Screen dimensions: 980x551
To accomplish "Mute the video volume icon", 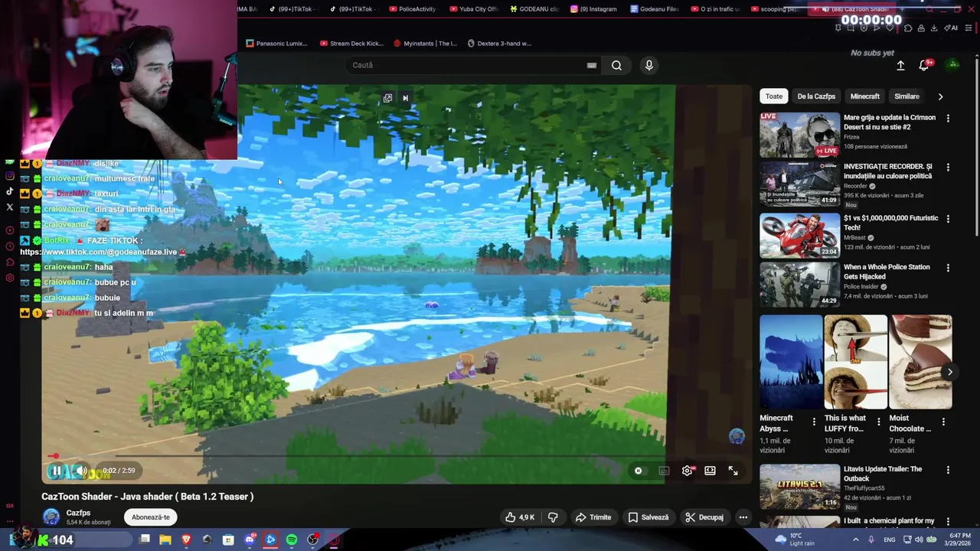I will pyautogui.click(x=80, y=471).
